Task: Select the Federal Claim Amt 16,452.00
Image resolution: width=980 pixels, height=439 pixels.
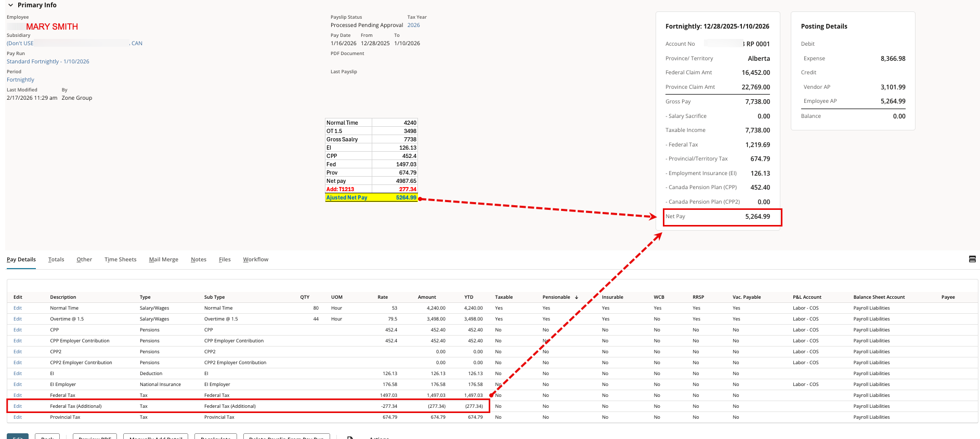Action: (756, 73)
